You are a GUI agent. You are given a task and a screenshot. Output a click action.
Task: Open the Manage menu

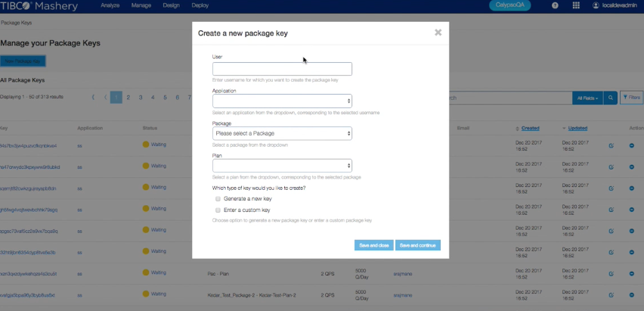click(141, 6)
